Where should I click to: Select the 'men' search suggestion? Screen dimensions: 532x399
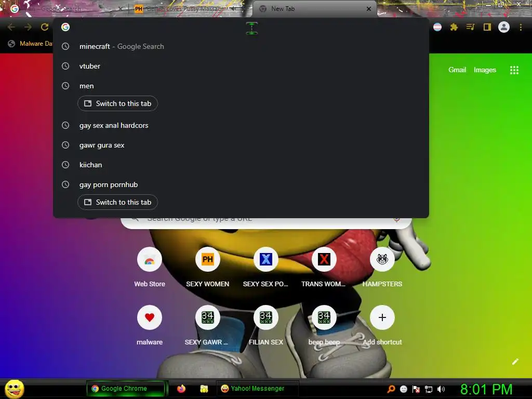(x=241, y=86)
